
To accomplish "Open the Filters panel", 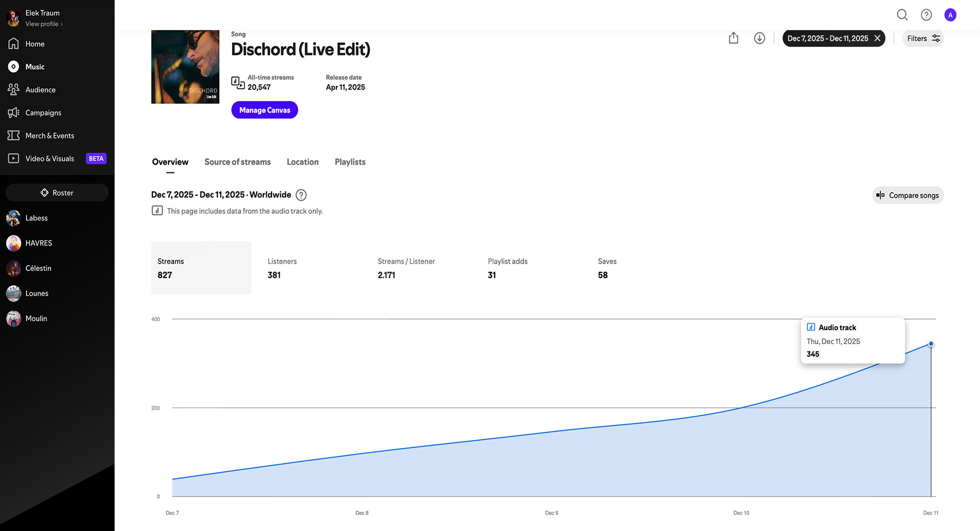I will click(x=923, y=38).
